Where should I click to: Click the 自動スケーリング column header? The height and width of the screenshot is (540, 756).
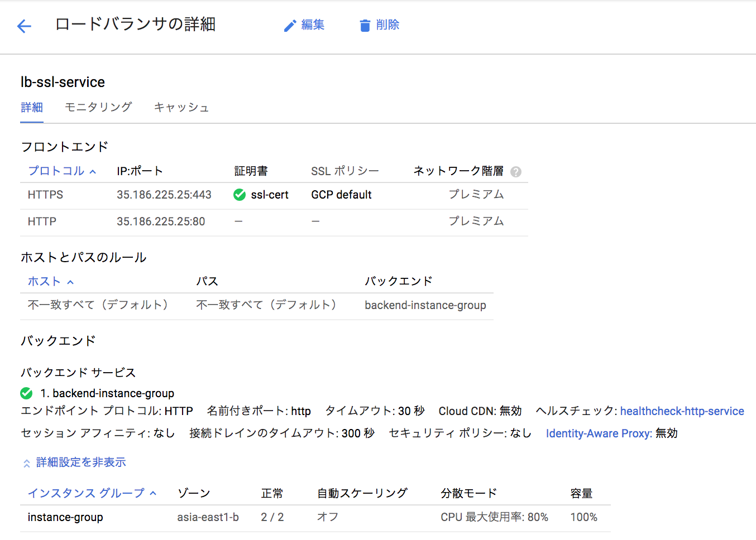pyautogui.click(x=362, y=493)
